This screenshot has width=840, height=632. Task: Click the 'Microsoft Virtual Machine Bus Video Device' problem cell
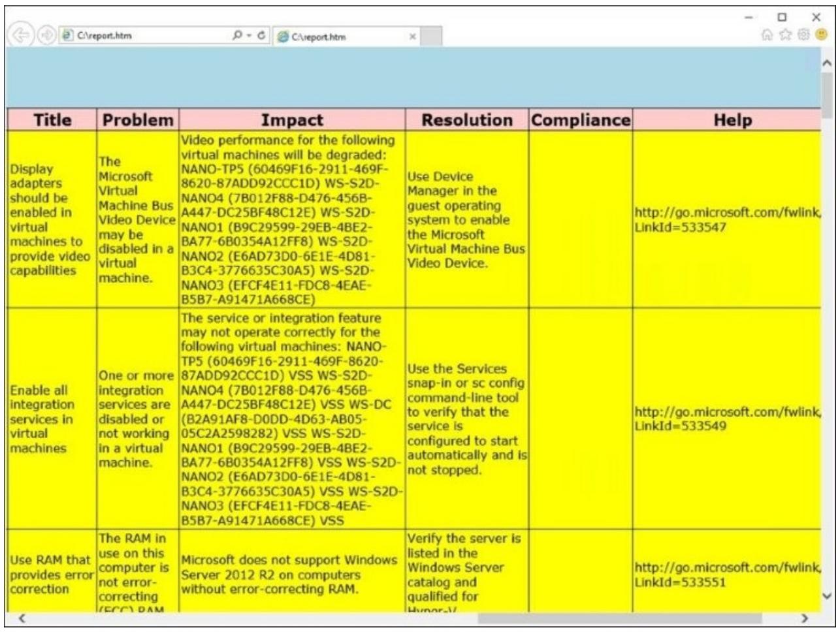coord(138,219)
